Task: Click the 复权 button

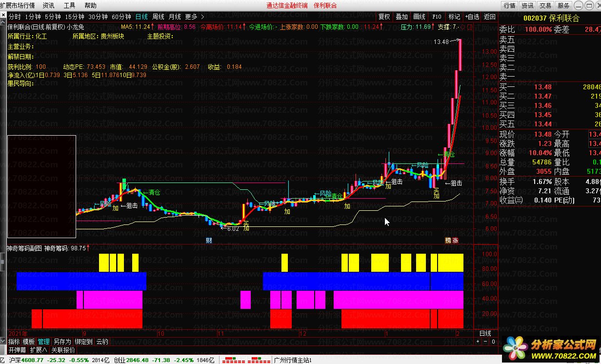Action: coord(384,17)
